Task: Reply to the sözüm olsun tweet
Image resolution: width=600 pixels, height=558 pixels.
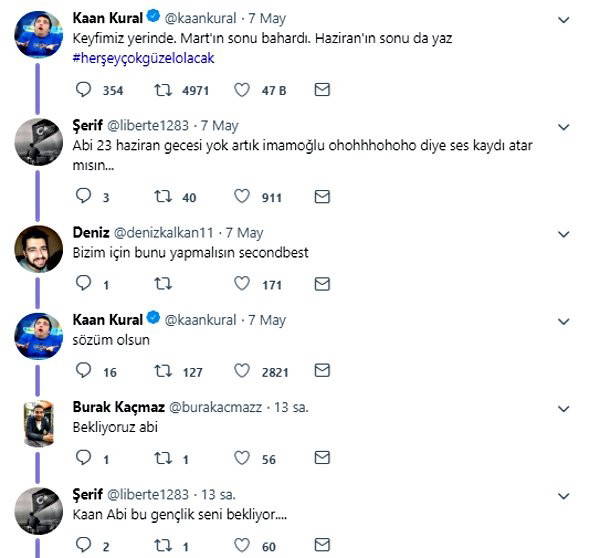Action: click(x=84, y=372)
